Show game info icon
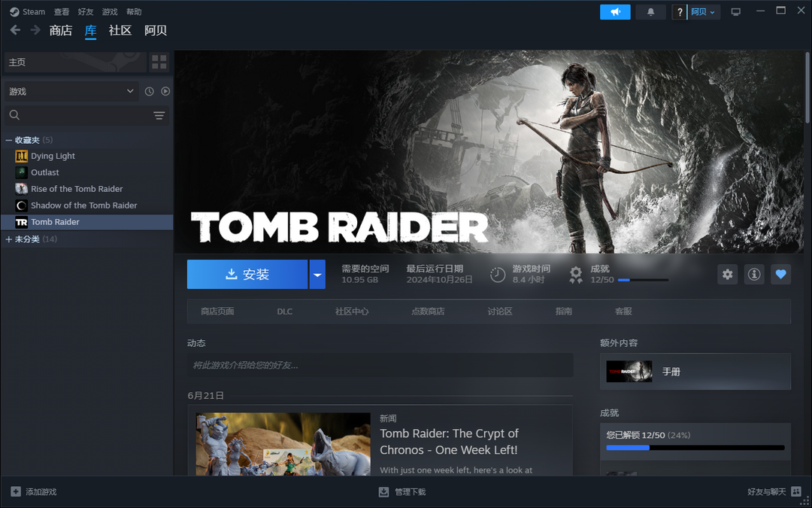Screen dimensions: 812x508 (754, 274)
